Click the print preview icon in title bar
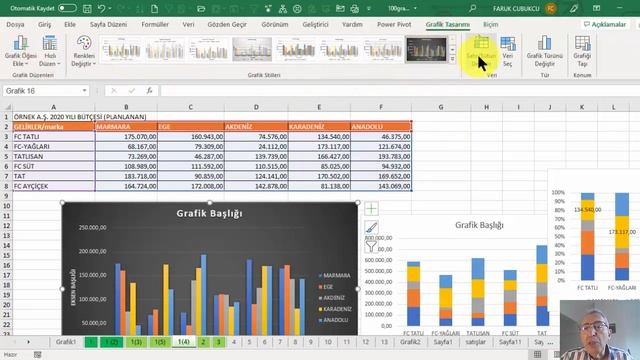 (355, 8)
